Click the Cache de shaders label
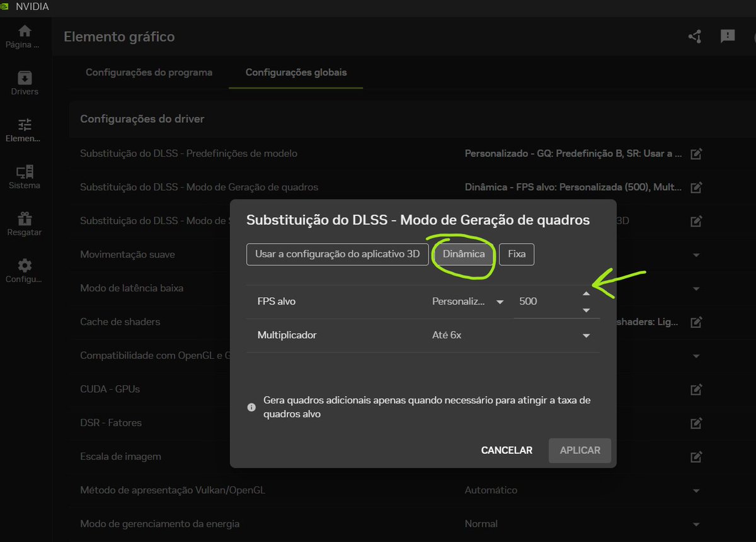The width and height of the screenshot is (756, 542). click(x=120, y=322)
